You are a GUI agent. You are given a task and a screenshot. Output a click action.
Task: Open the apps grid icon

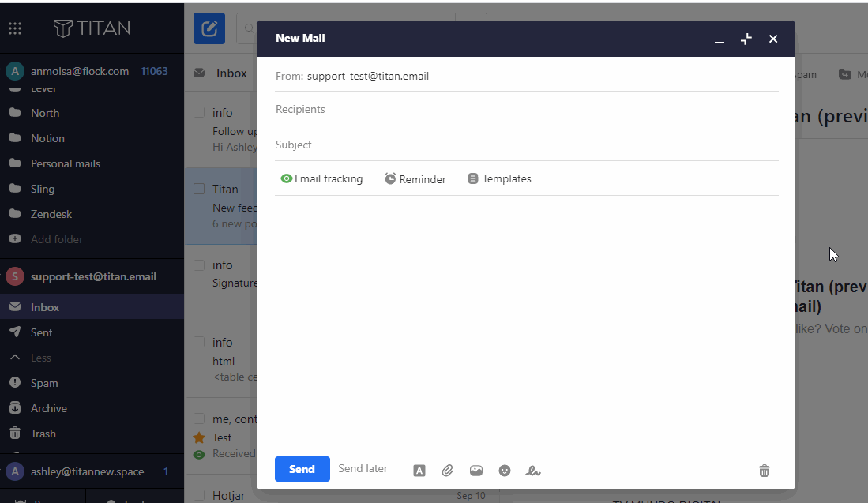coord(15,28)
